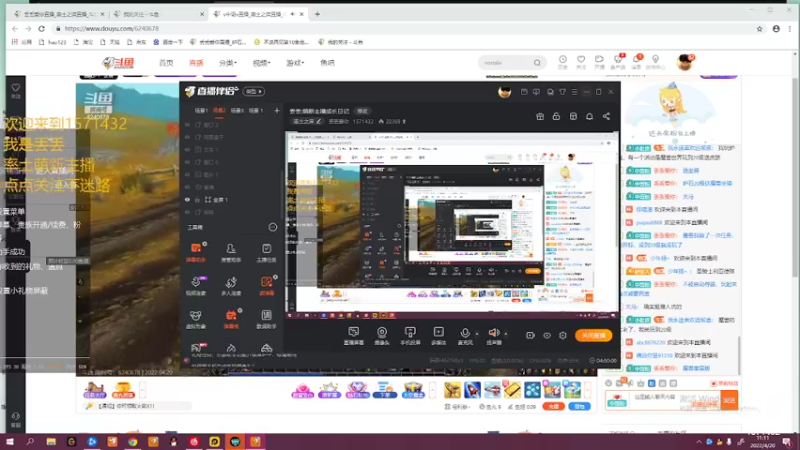Click the blue button beside 充值

(579, 406)
